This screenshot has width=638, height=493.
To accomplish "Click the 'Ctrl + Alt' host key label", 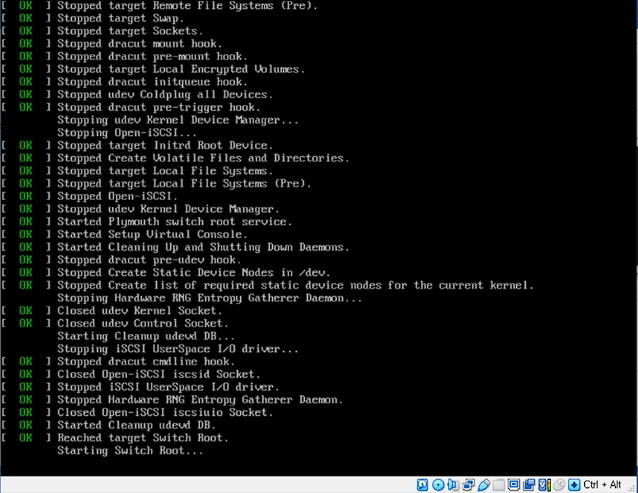I will click(602, 485).
